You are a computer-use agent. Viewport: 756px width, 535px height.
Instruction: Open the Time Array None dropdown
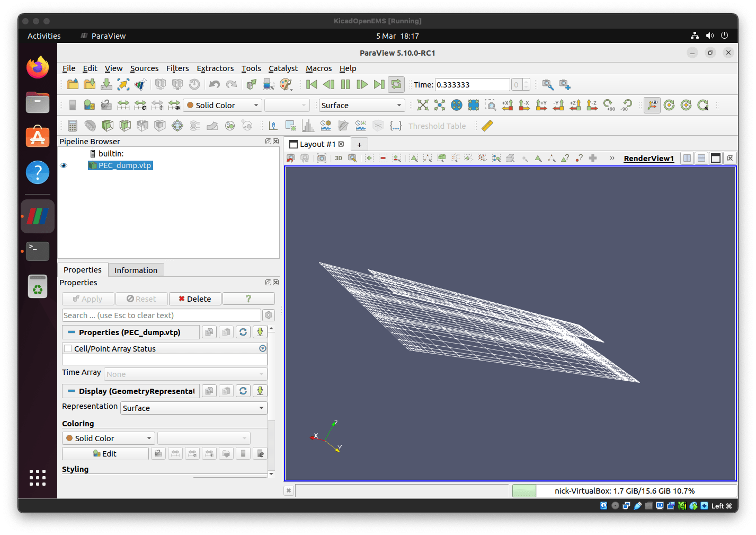point(185,374)
